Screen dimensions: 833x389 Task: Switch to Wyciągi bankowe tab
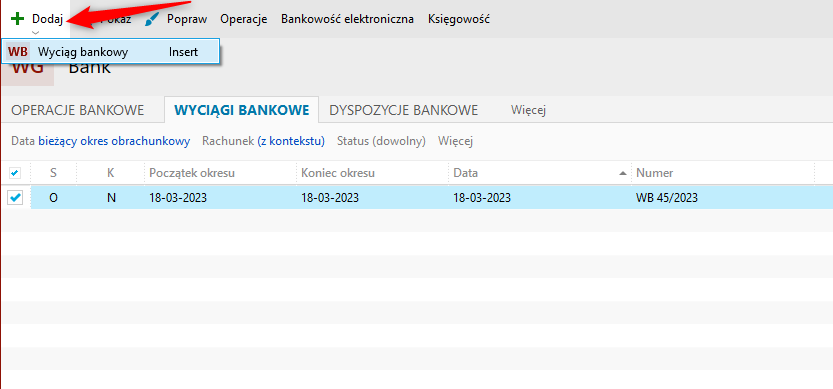pos(242,110)
